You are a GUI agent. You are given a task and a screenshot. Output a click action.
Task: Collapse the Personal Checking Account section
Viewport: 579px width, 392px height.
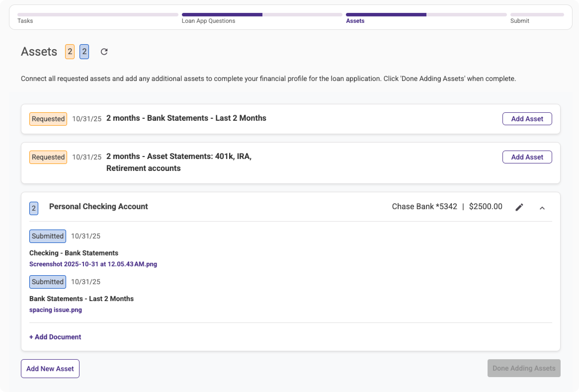tap(542, 208)
